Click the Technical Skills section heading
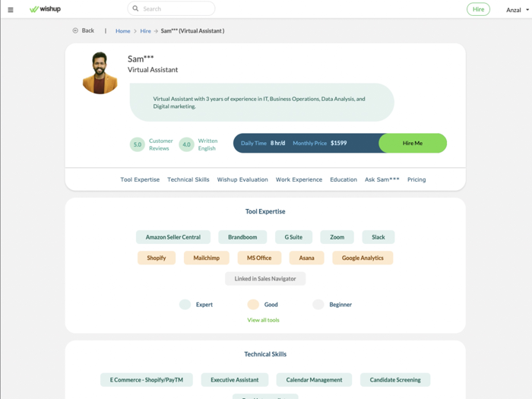The height and width of the screenshot is (399, 532). pyautogui.click(x=265, y=354)
